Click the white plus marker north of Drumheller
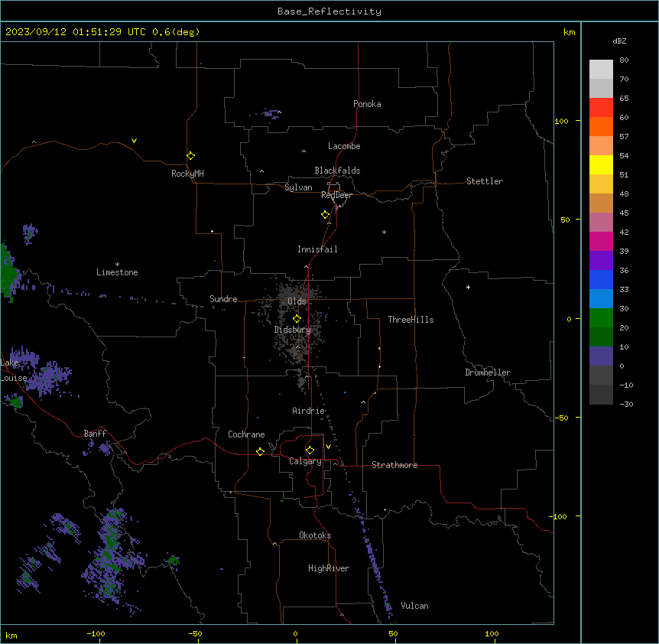Image resolution: width=659 pixels, height=644 pixels. point(468,287)
